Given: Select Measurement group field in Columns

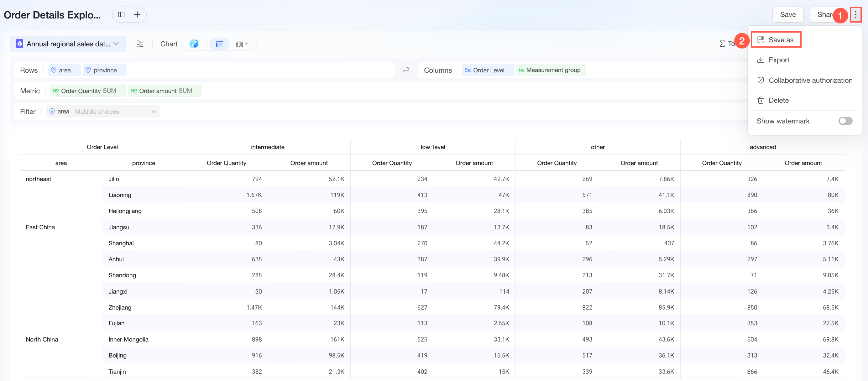Looking at the screenshot, I should click(551, 70).
